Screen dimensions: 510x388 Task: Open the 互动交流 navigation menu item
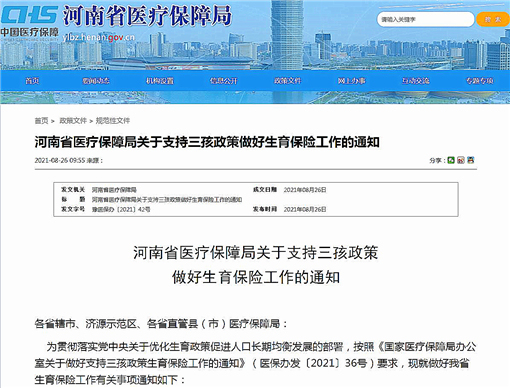coord(415,81)
